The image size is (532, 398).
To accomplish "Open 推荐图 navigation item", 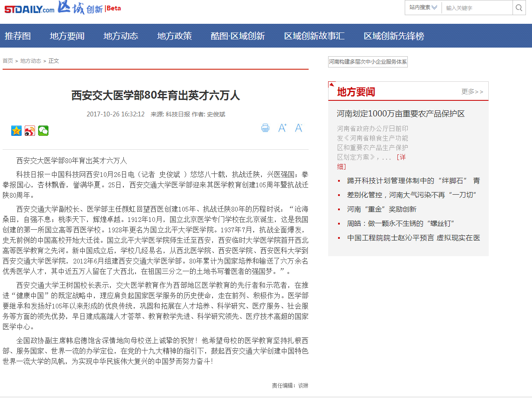I will coord(18,36).
